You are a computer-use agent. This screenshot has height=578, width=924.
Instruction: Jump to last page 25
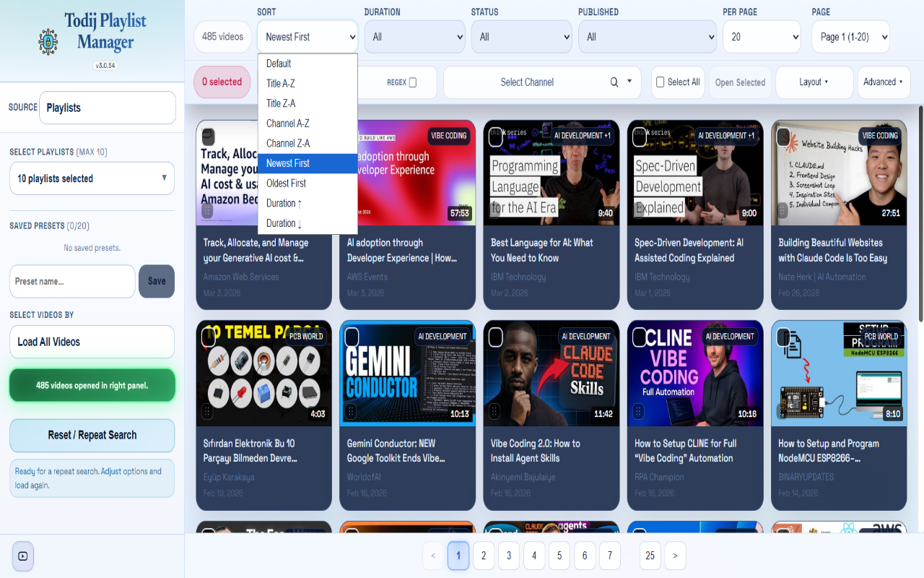[x=650, y=556]
